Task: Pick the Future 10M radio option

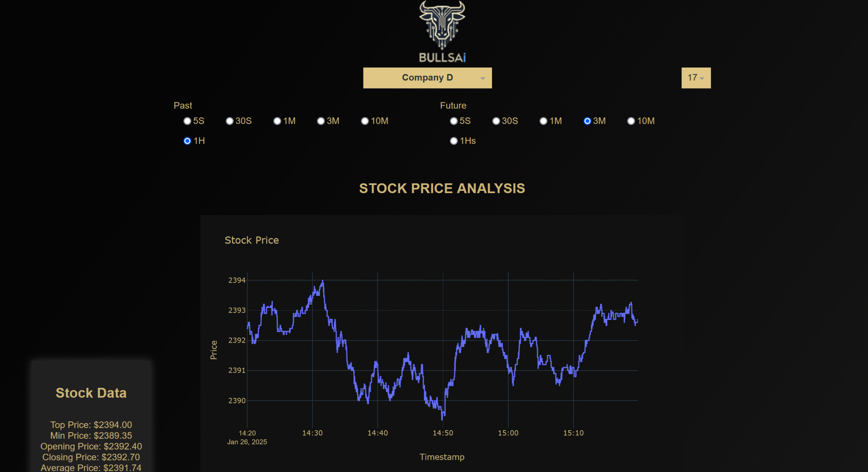Action: point(631,121)
